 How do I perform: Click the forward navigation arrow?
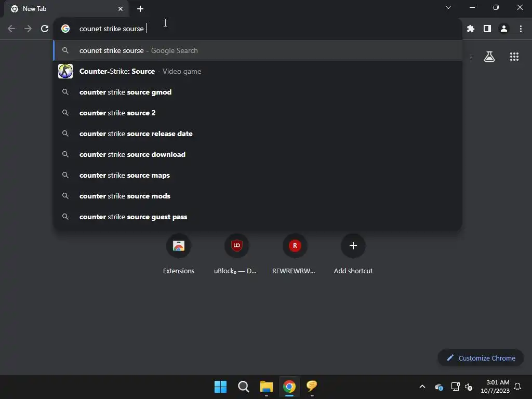pos(28,29)
